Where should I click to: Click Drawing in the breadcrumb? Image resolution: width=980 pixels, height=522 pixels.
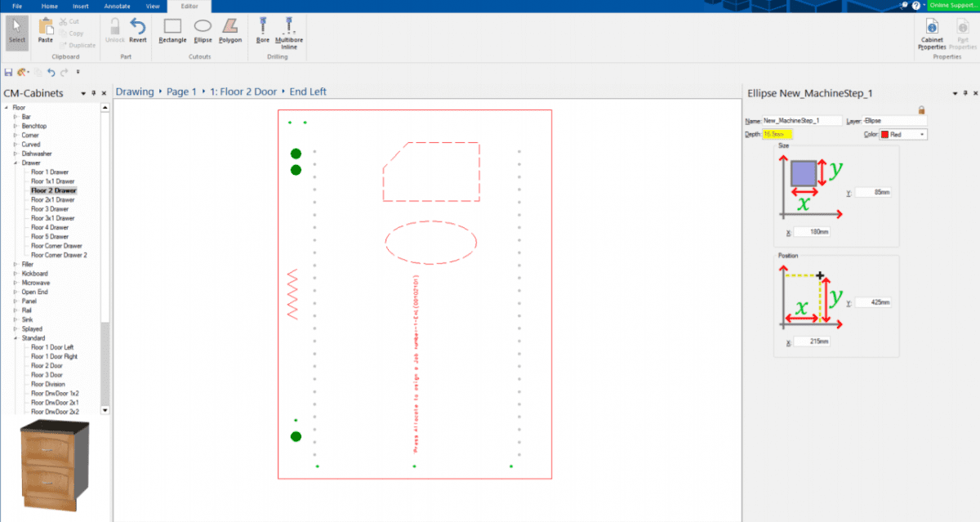click(x=134, y=91)
